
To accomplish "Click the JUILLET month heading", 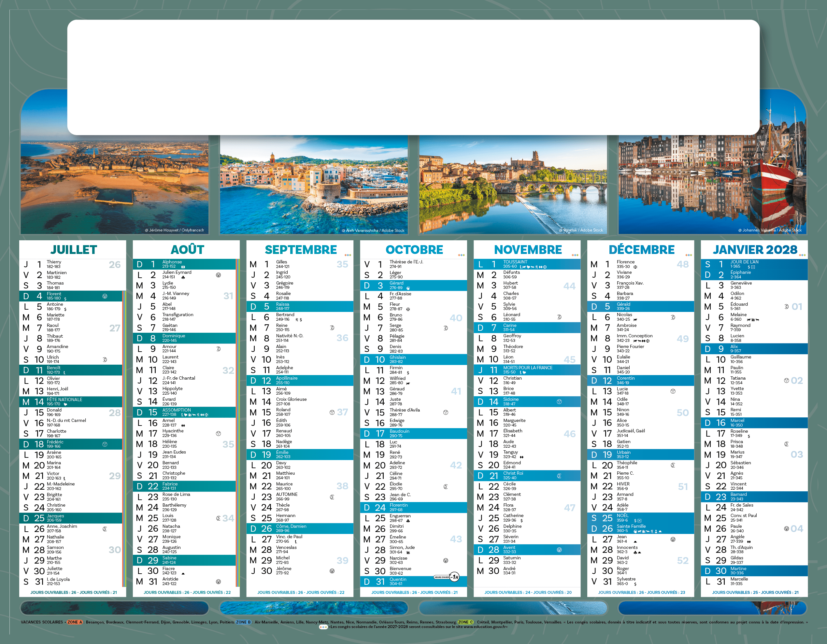I will tap(74, 250).
